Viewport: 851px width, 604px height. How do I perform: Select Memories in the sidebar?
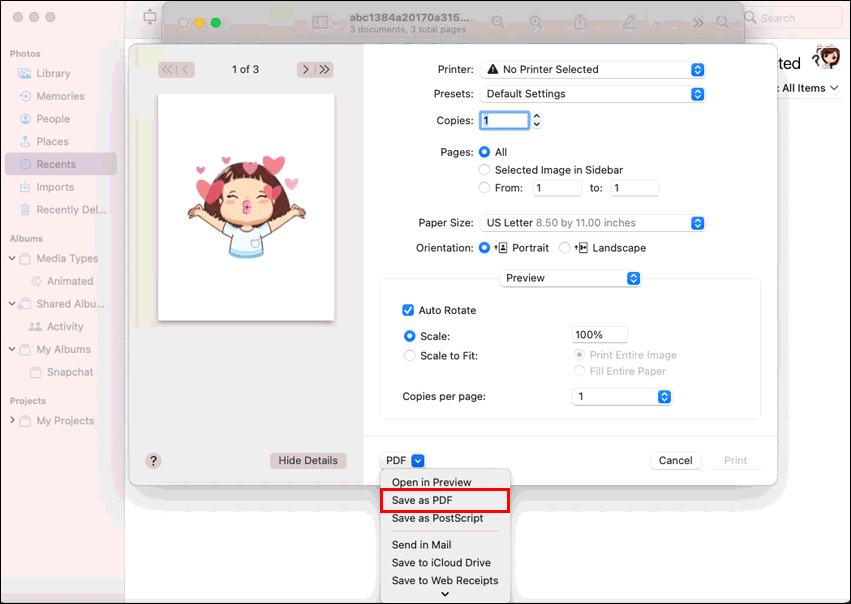coord(60,96)
